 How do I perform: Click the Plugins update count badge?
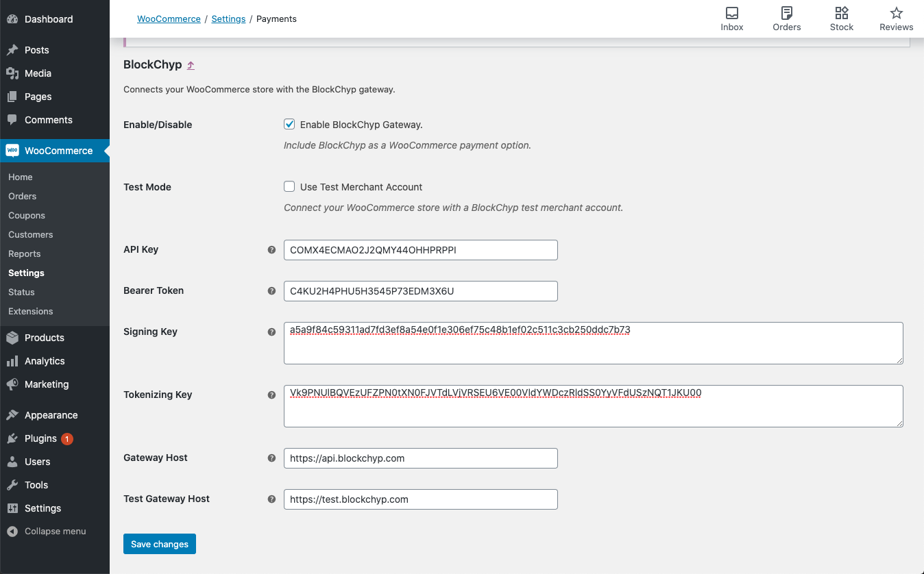67,439
